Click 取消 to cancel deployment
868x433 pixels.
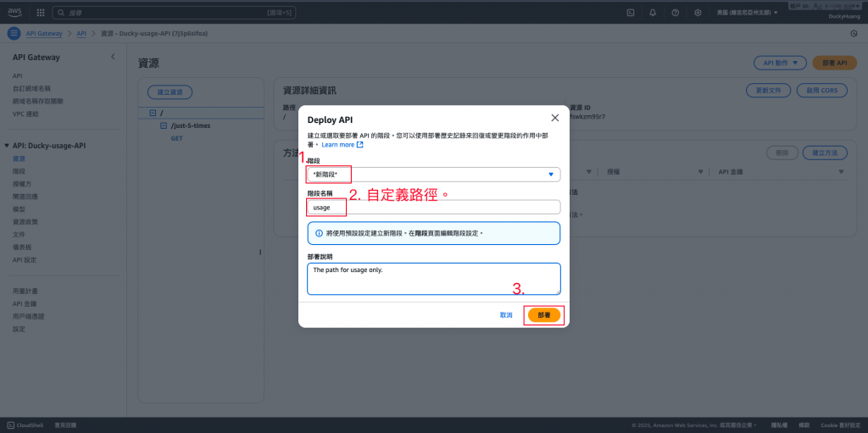pos(506,315)
